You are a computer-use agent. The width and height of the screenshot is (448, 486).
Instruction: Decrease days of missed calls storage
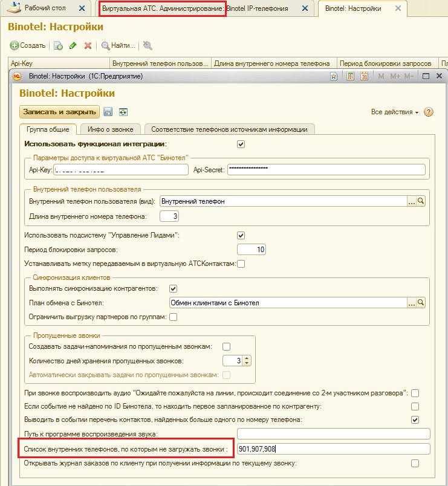pyautogui.click(x=247, y=363)
